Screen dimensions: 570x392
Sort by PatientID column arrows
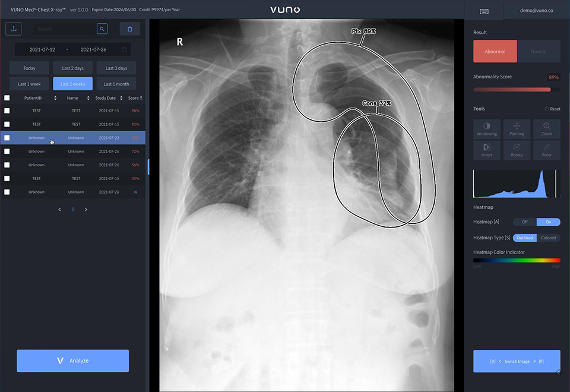click(55, 98)
